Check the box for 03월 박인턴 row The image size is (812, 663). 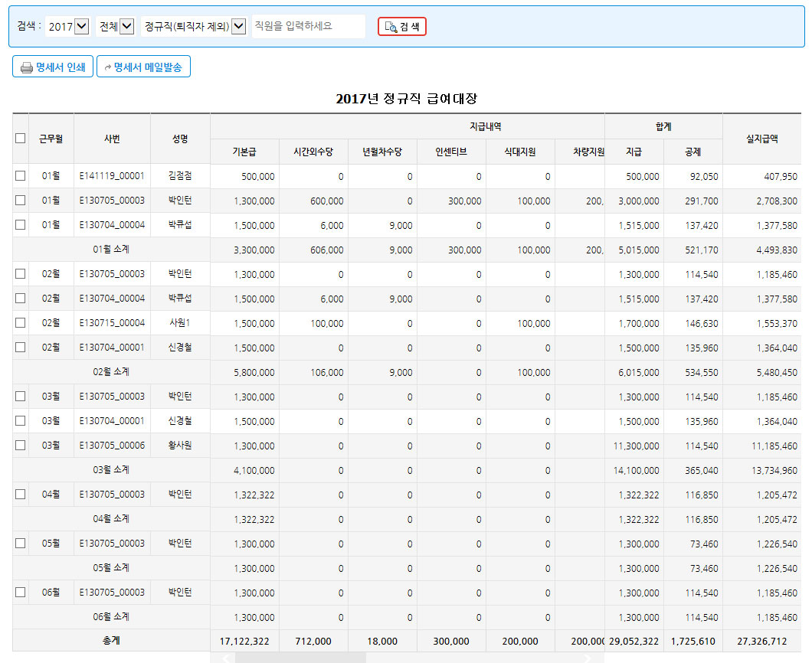coord(20,397)
